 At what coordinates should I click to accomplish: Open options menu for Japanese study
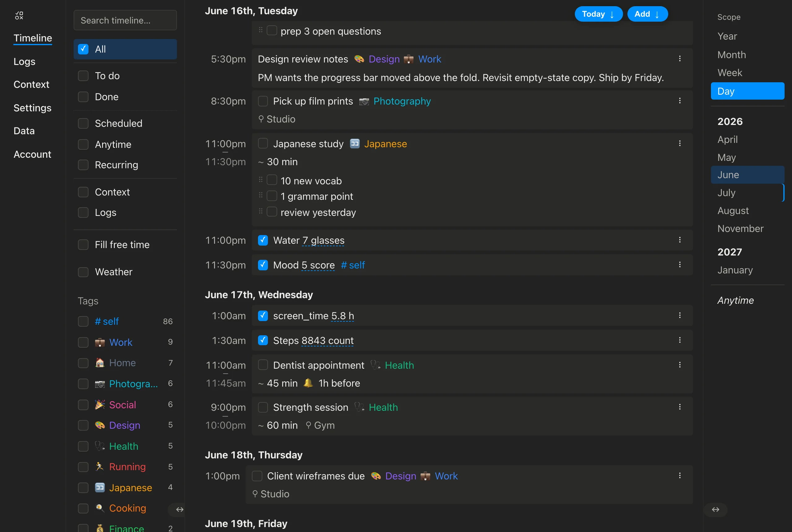680,144
